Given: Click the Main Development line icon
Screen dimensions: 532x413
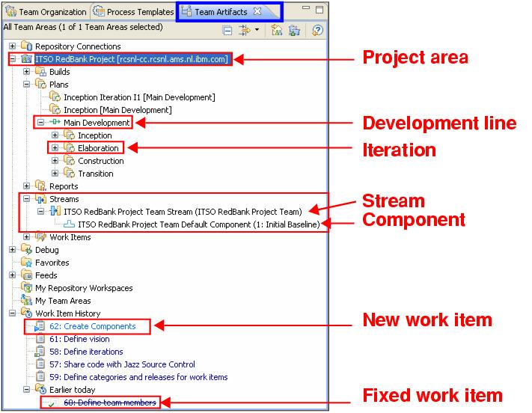Looking at the screenshot, I should point(55,122).
